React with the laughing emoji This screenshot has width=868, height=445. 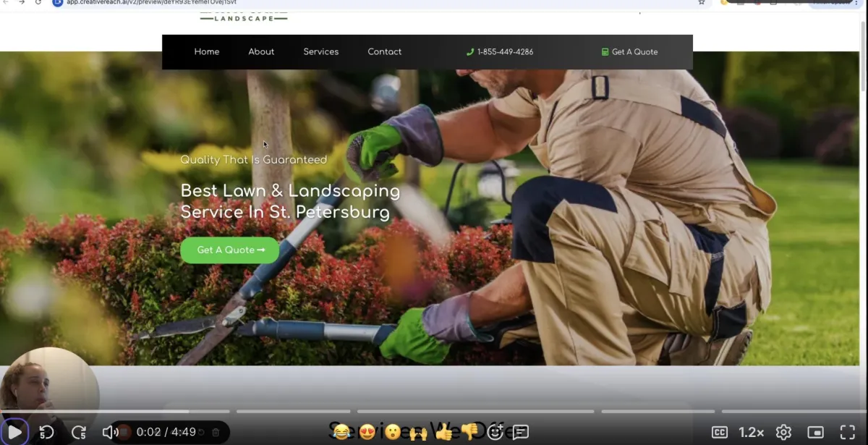[342, 433]
